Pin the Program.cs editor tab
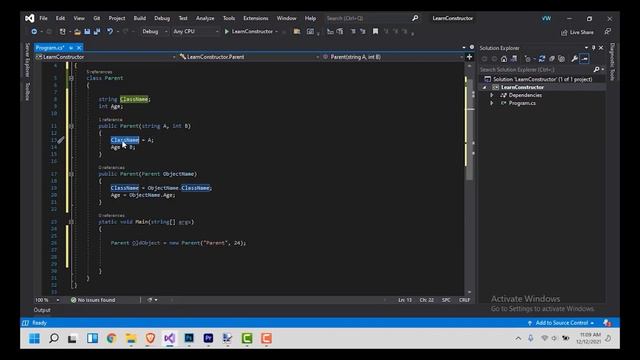 tap(71, 48)
